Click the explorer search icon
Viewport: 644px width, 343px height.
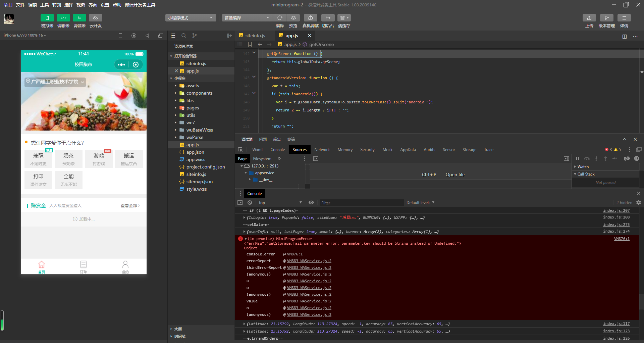[184, 36]
